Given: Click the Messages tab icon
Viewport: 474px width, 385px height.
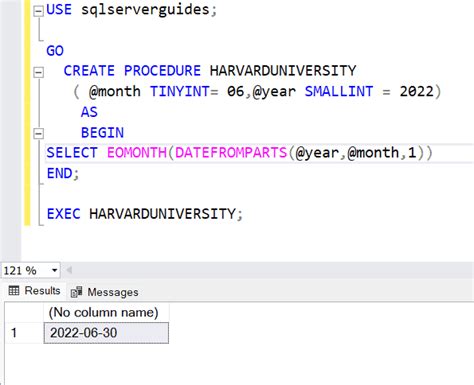Looking at the screenshot, I should [x=77, y=292].
